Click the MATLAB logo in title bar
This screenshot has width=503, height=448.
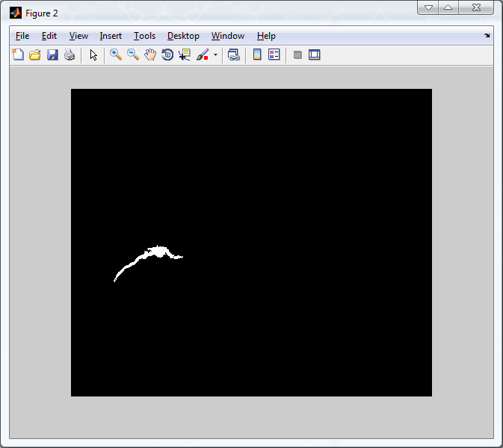click(16, 13)
